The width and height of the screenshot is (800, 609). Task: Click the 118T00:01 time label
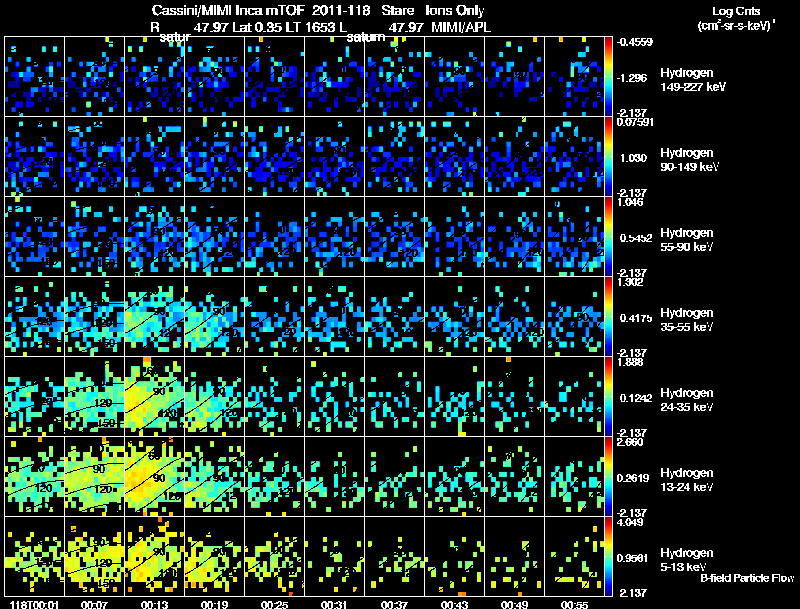34,604
